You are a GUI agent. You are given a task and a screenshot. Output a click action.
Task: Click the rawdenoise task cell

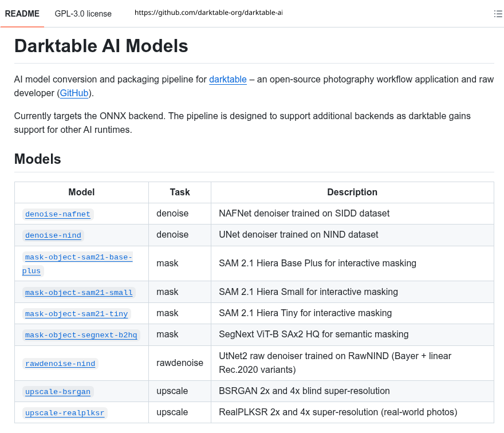pos(180,363)
